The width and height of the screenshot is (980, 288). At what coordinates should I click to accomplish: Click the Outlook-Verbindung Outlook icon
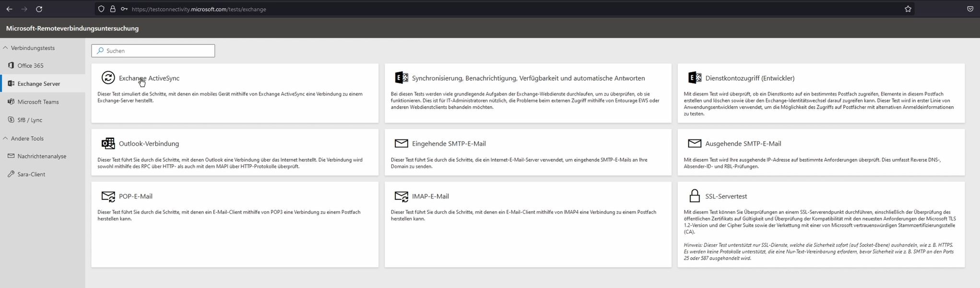tap(108, 143)
